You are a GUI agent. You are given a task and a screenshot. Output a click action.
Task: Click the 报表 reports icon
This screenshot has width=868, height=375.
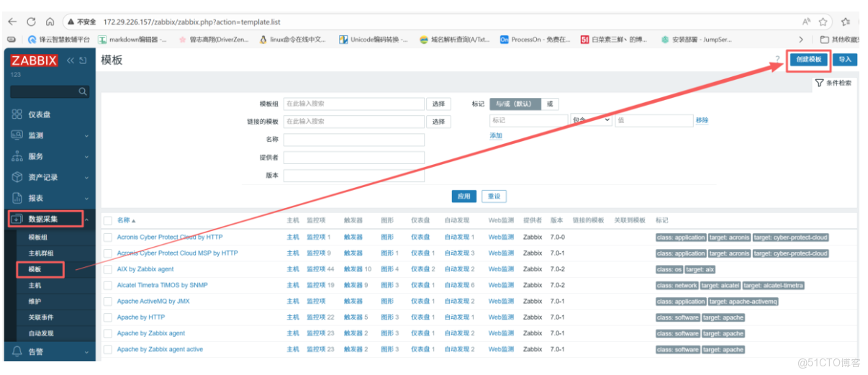click(17, 198)
